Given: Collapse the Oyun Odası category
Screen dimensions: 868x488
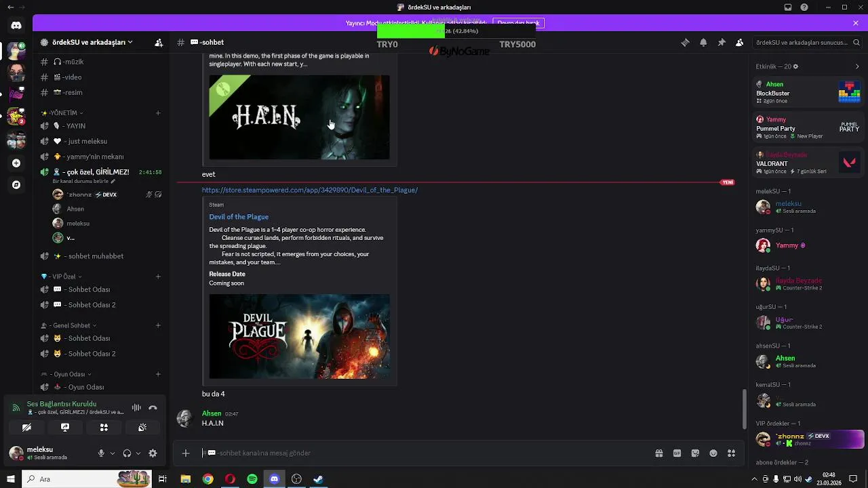Looking at the screenshot, I should (66, 374).
